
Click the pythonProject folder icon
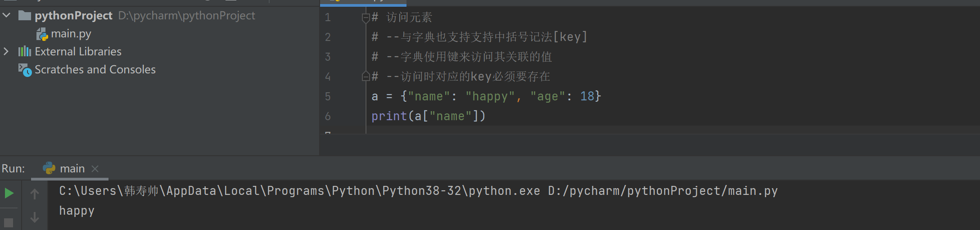click(25, 16)
